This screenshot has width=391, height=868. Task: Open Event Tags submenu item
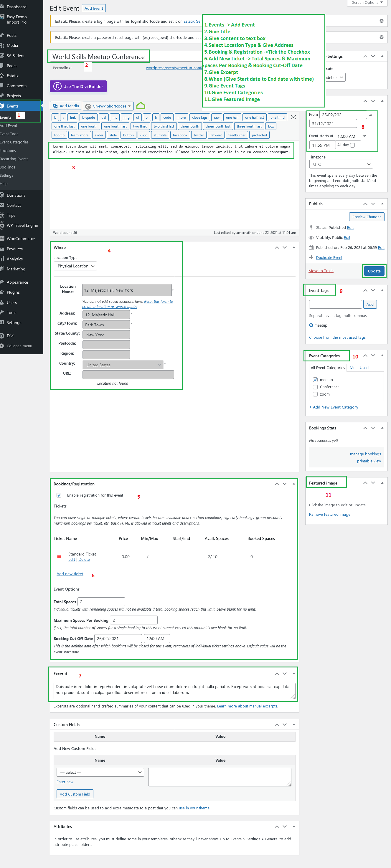point(9,134)
